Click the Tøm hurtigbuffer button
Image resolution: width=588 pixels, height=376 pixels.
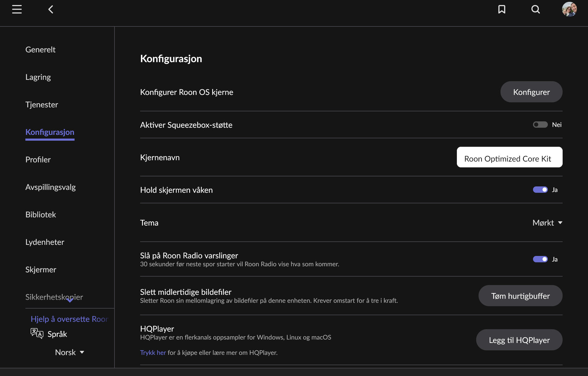point(520,296)
